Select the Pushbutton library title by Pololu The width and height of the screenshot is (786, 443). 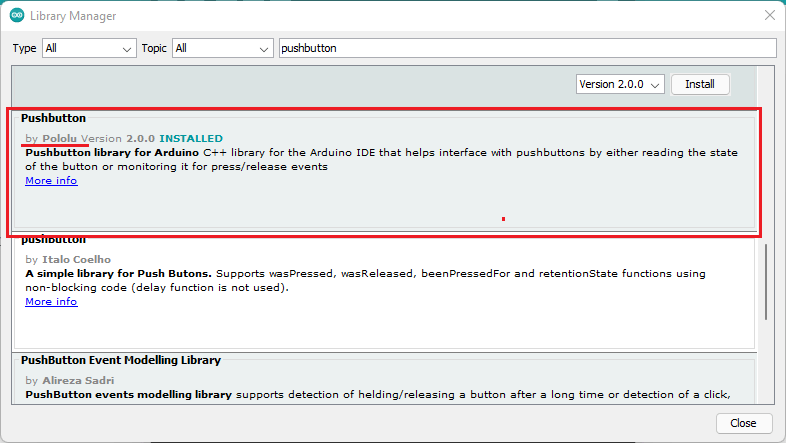[x=53, y=118]
